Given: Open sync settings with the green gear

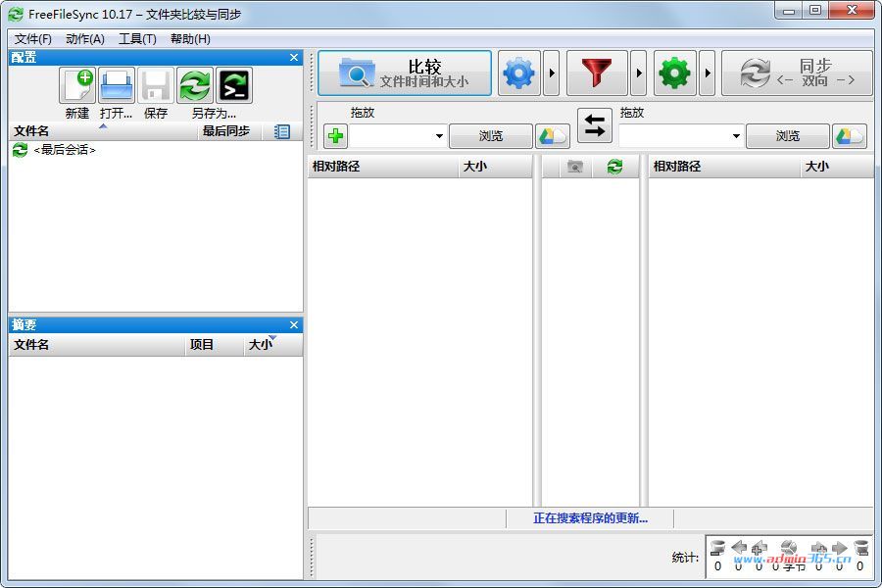Looking at the screenshot, I should click(x=675, y=73).
